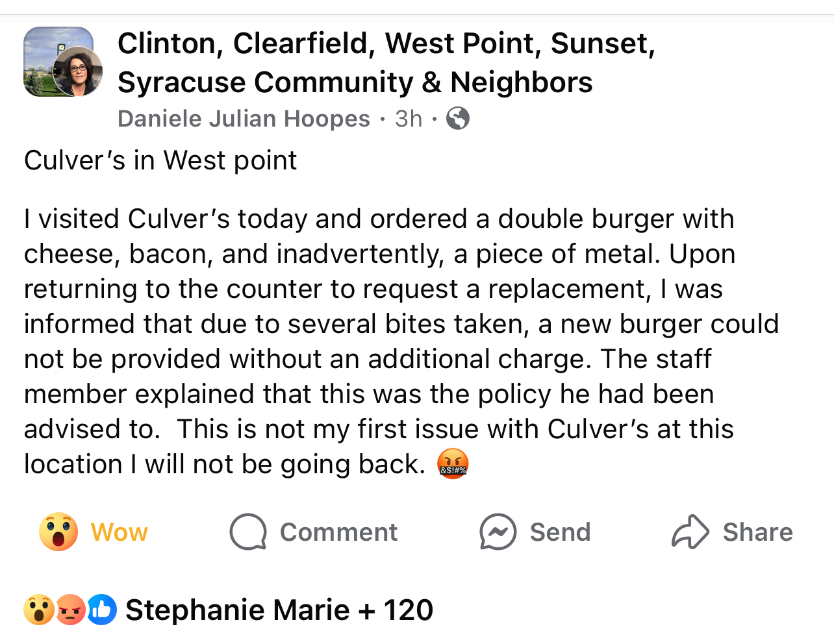Click the poster's circular profile photo
The image size is (834, 644).
tap(79, 72)
